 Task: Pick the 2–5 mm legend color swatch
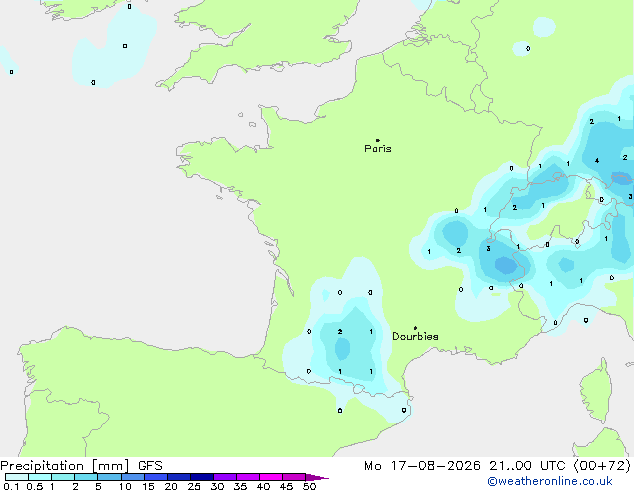pos(86,477)
